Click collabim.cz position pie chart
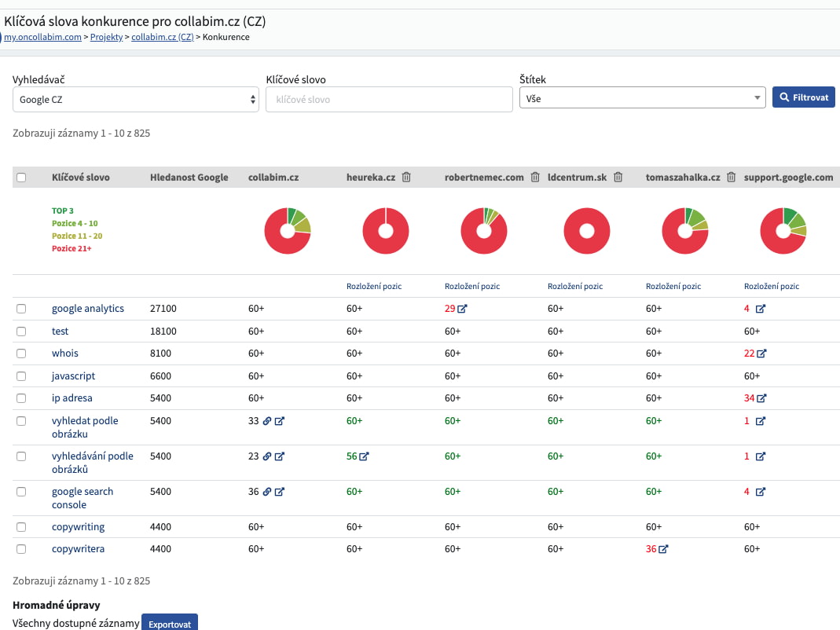Image resolution: width=840 pixels, height=630 pixels. tap(288, 231)
